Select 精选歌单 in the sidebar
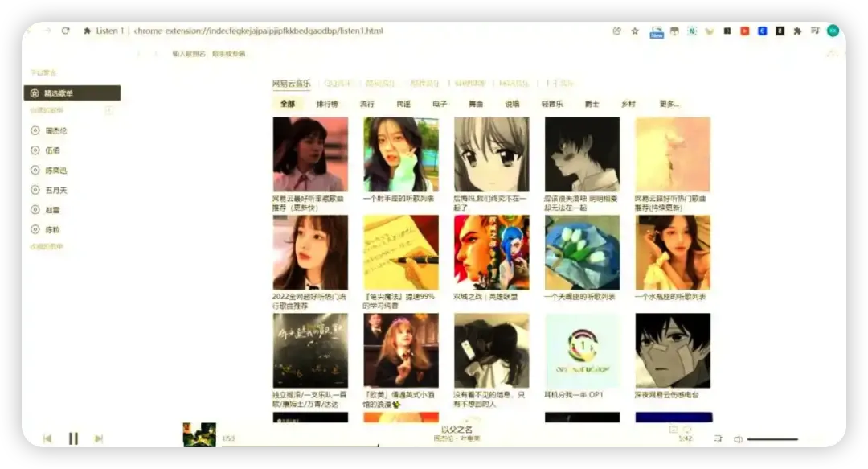This screenshot has height=469, width=868. tap(72, 93)
